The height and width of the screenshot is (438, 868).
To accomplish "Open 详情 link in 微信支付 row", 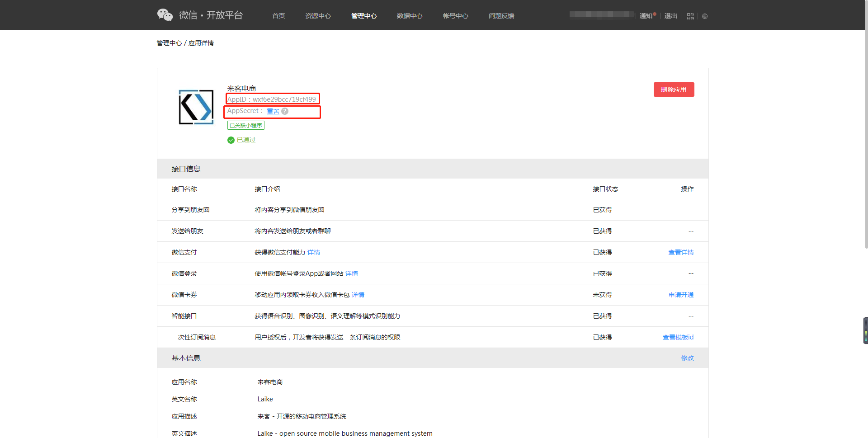I will (x=314, y=252).
